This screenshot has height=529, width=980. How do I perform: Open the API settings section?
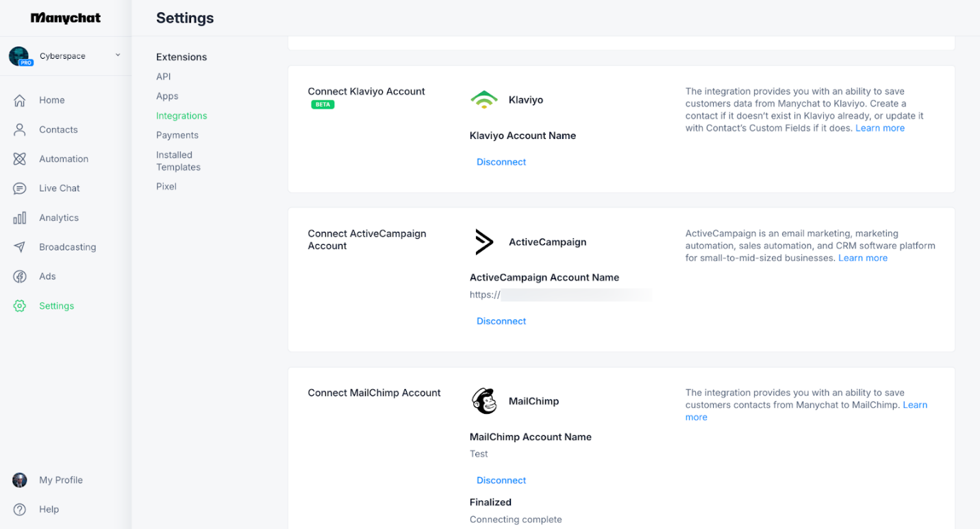click(x=164, y=77)
